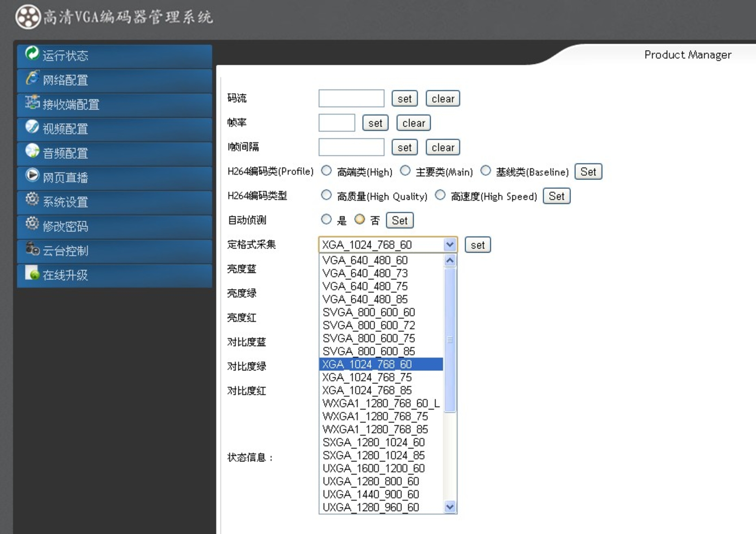Collapse the 定格式采集 dropdown arrow
This screenshot has height=534, width=756.
tap(450, 245)
